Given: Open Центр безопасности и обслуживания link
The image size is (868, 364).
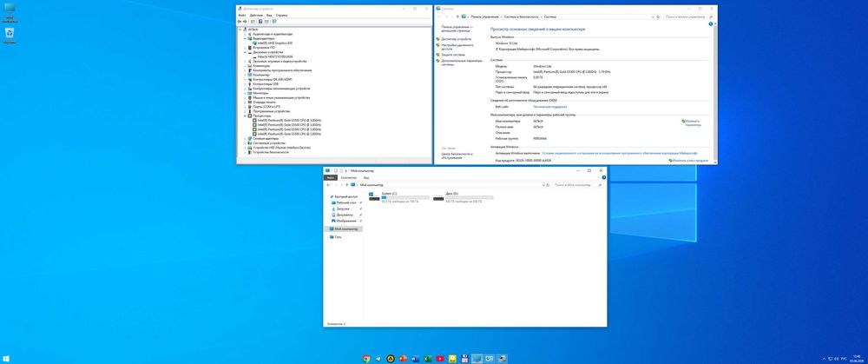Looking at the screenshot, I should point(457,156).
